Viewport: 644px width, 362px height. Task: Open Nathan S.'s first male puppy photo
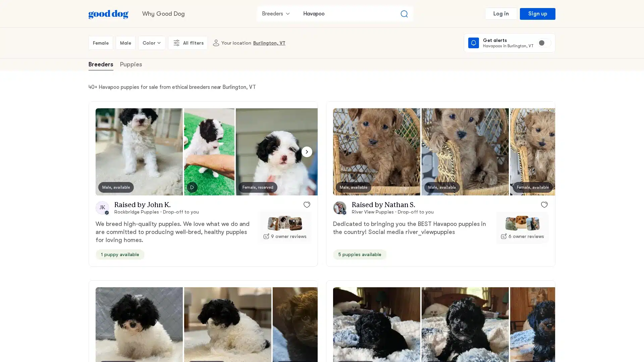(x=376, y=152)
